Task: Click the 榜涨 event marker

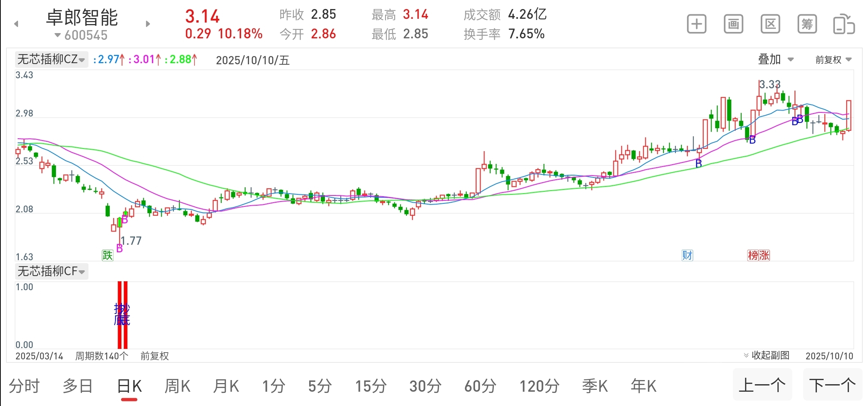Action: point(759,255)
